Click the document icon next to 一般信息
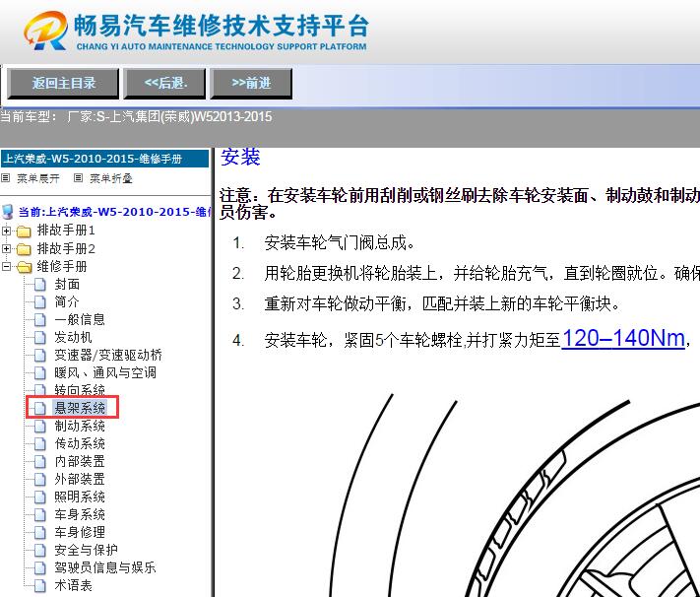The height and width of the screenshot is (597, 700). click(x=39, y=320)
